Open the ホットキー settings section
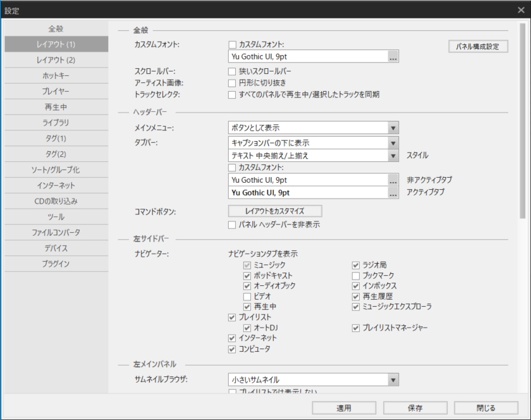This screenshot has height=420, width=531. tap(56, 75)
